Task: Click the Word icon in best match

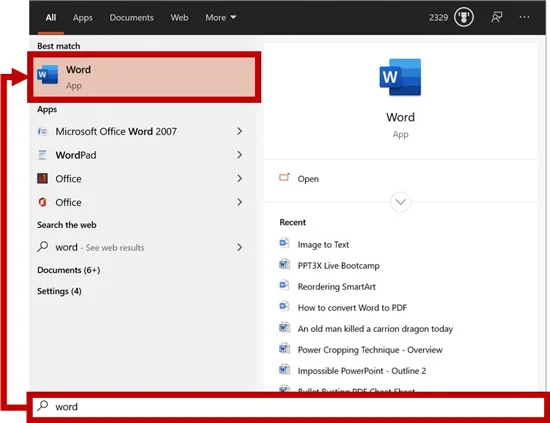Action: [48, 74]
